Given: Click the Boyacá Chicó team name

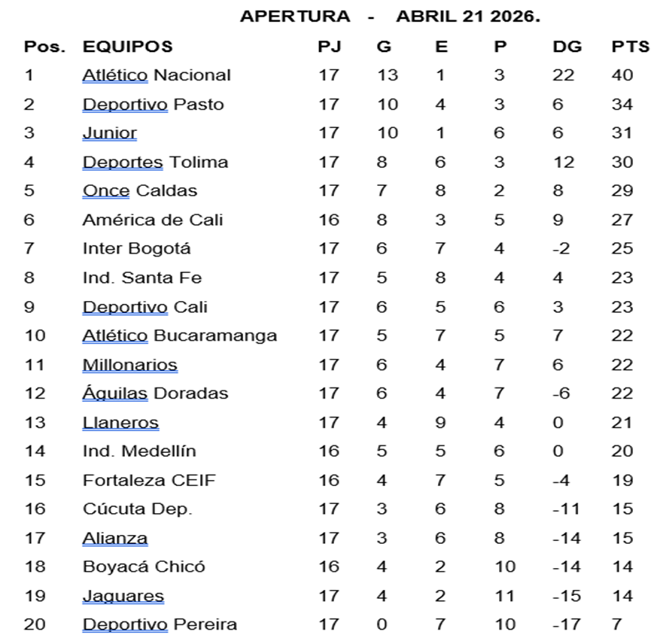Looking at the screenshot, I should point(144,567).
